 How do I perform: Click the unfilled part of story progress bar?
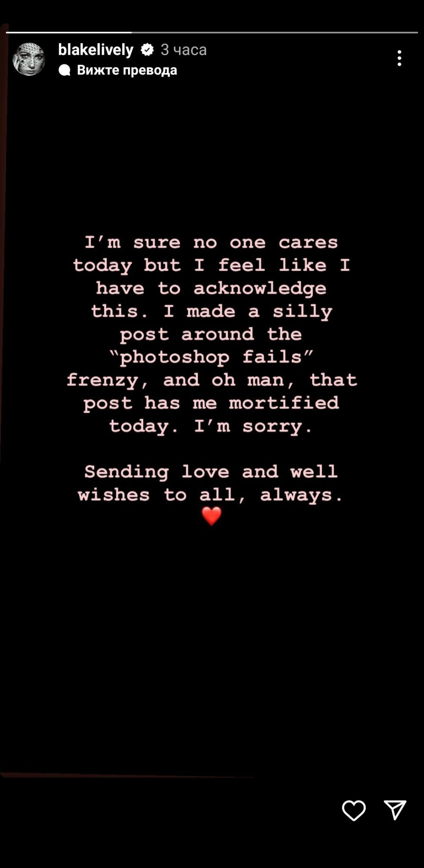(275, 32)
